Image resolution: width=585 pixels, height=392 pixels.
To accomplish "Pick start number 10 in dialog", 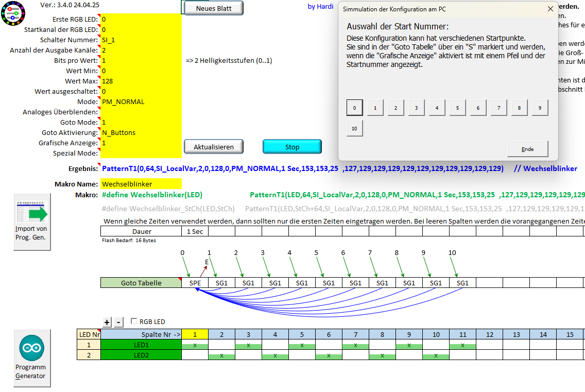I will pyautogui.click(x=354, y=128).
